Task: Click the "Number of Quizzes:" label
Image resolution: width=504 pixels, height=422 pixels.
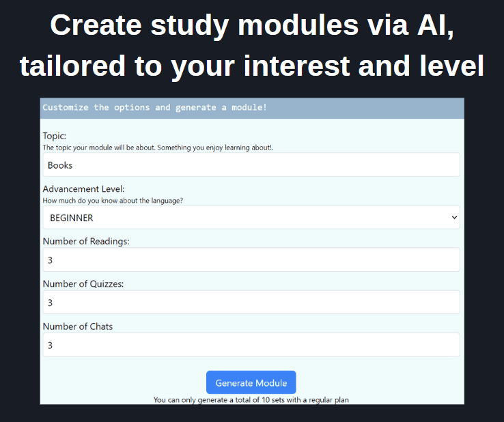Action: [83, 283]
